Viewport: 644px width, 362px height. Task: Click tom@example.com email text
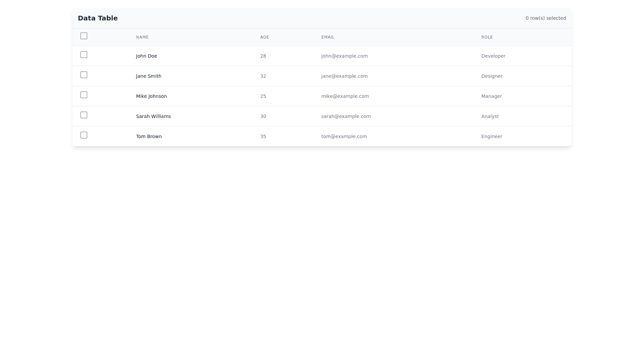click(344, 136)
